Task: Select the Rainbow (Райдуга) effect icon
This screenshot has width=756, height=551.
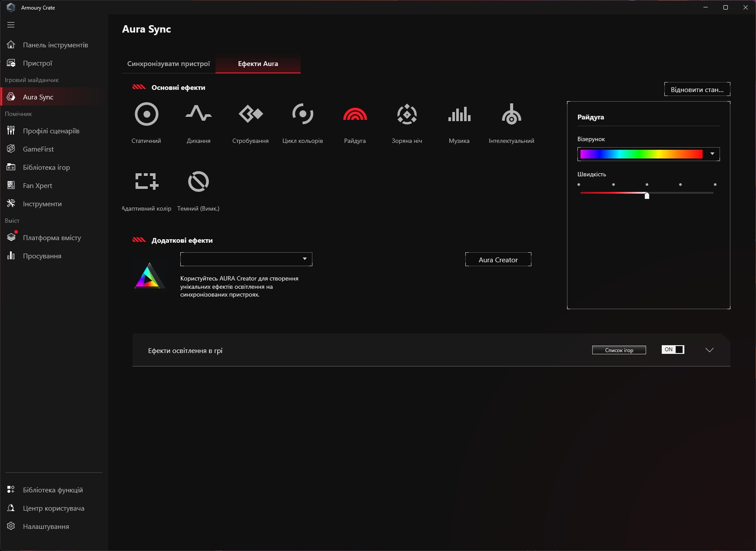Action: 355,114
